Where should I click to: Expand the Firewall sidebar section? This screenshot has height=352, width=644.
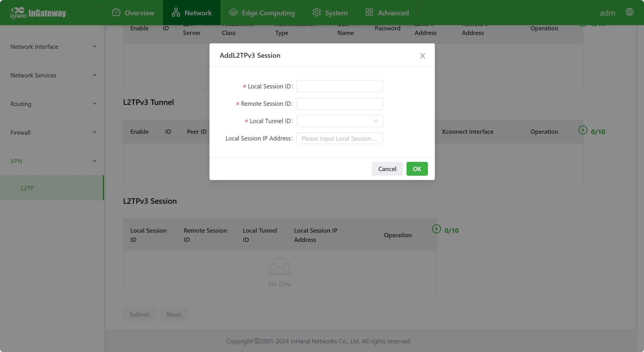(53, 132)
